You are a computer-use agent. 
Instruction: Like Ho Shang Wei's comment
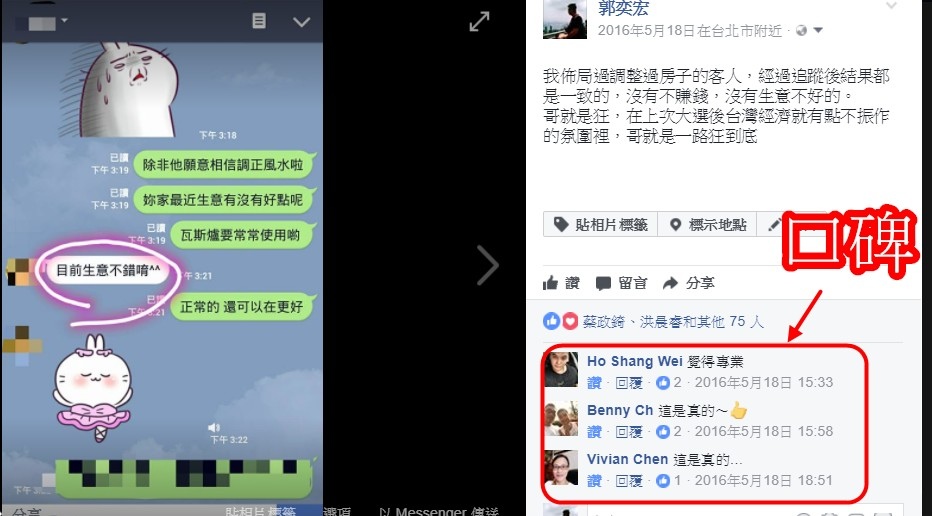point(594,382)
